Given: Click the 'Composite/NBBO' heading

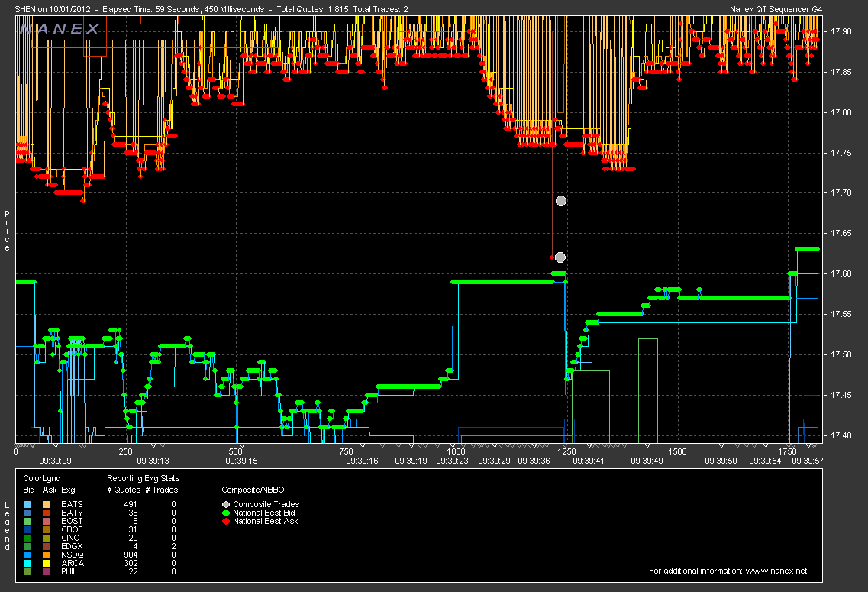Looking at the screenshot, I should [x=253, y=490].
